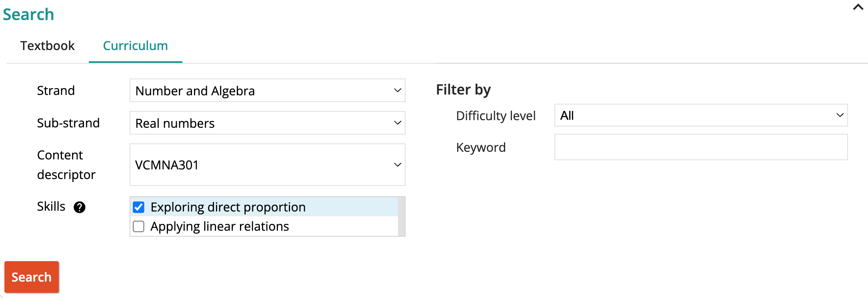Select the Exploring direct proportion skill label
The width and height of the screenshot is (868, 298).
228,207
